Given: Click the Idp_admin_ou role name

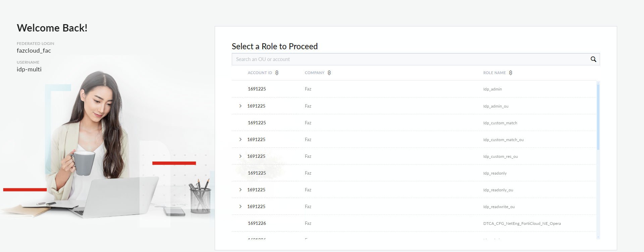Looking at the screenshot, I should click(495, 106).
